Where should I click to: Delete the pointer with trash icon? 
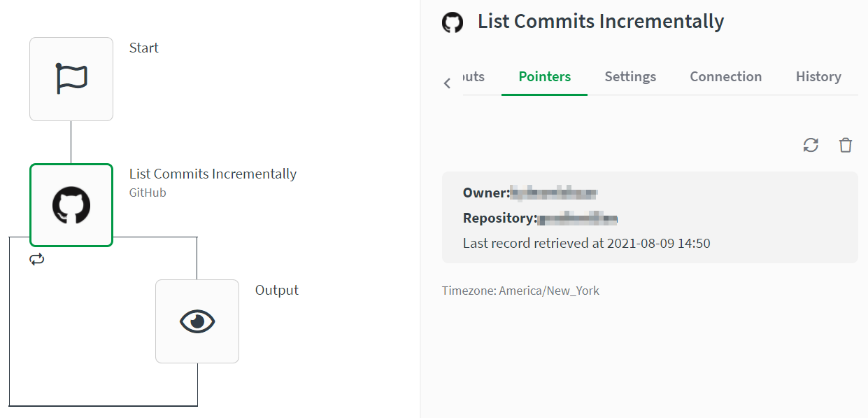click(x=846, y=145)
